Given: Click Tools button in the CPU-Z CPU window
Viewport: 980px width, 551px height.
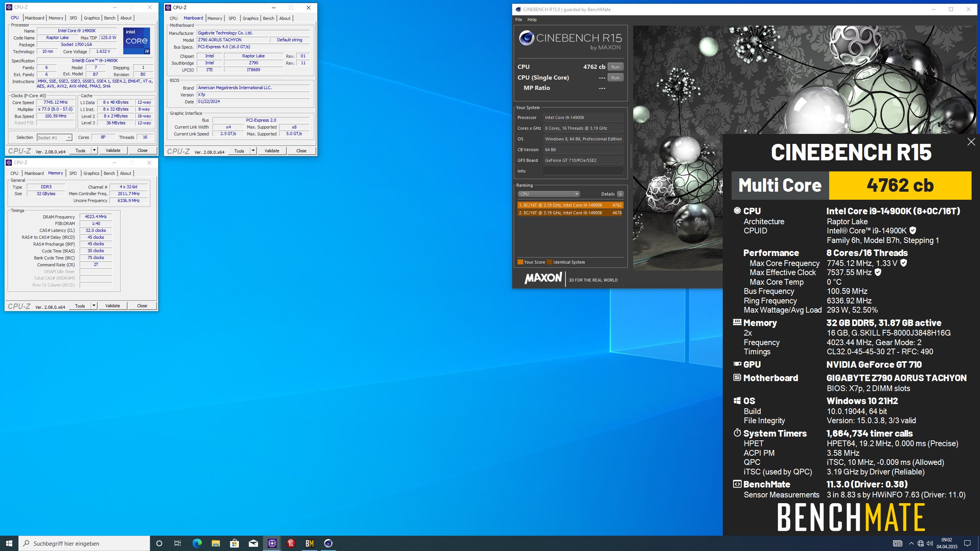Looking at the screenshot, I should pyautogui.click(x=80, y=150).
